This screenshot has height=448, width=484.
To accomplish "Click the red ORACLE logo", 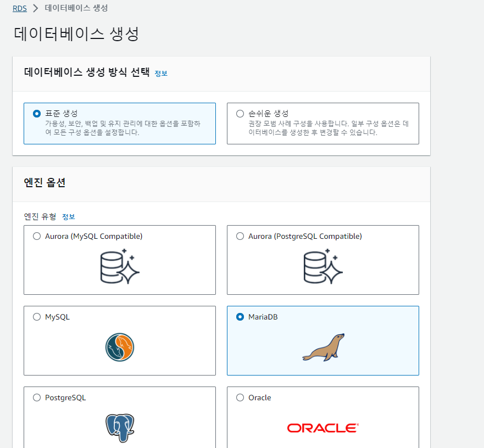I will click(323, 428).
